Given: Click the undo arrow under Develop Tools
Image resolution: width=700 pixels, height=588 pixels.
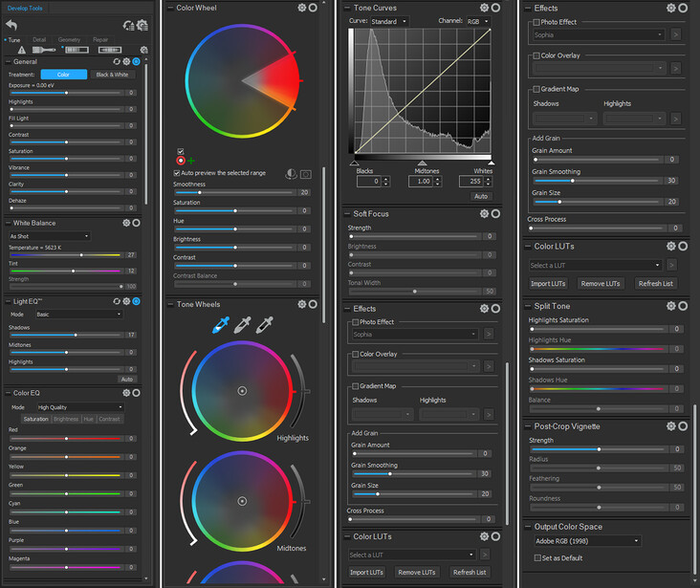Looking at the screenshot, I should (11, 25).
